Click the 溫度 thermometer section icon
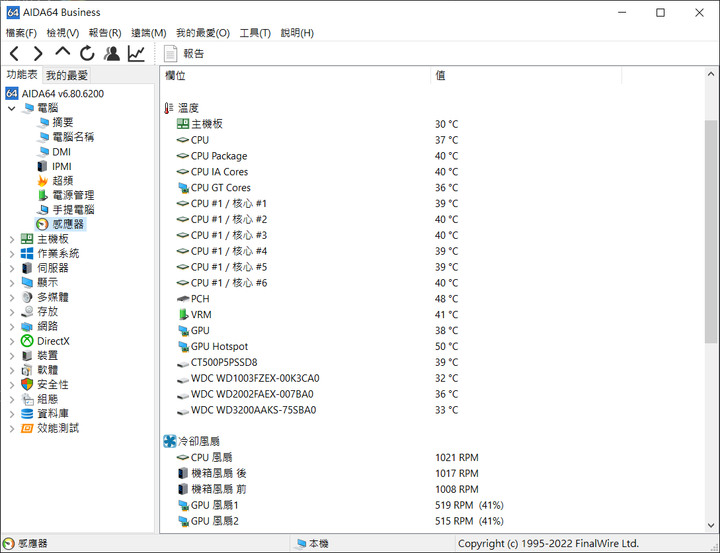The width and height of the screenshot is (720, 553). pos(169,108)
